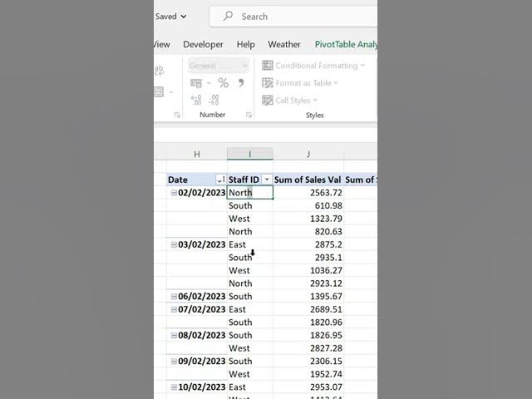Open the Staff ID filter dropdown
Viewport: 532px width, 399px height.
[266, 180]
